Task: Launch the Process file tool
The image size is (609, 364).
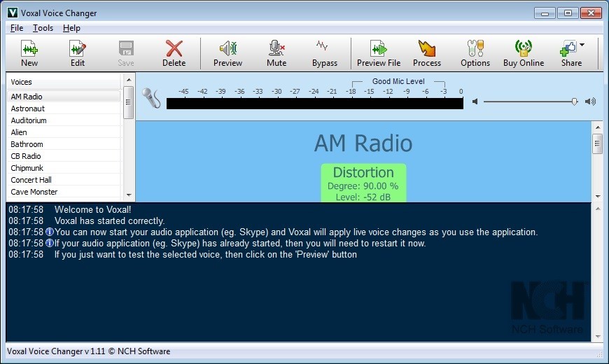Action: (427, 53)
